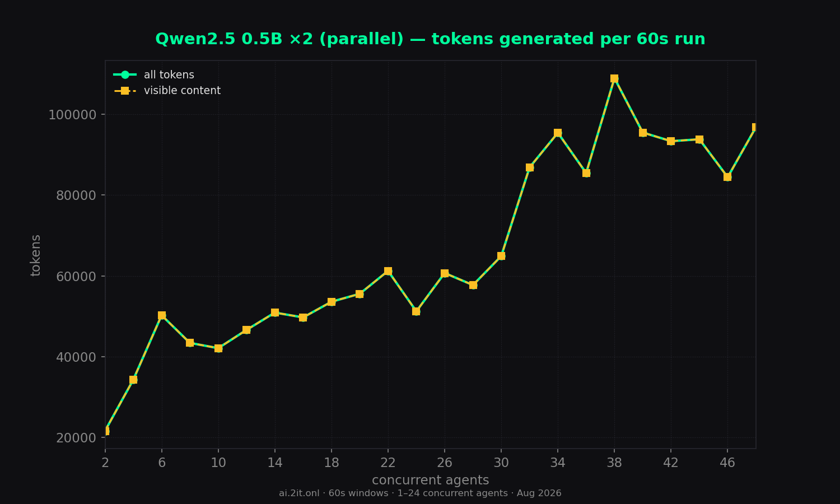
Task: Click the x-axis tick label 18
Action: point(332,463)
